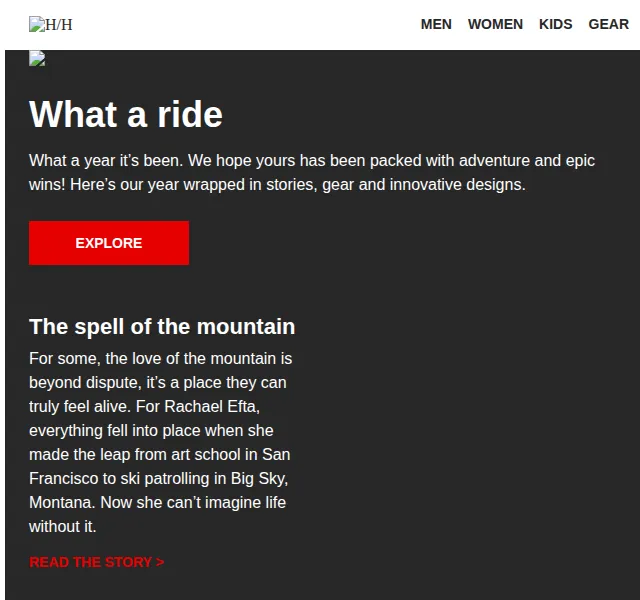Select KIDS in the top navigation

pyautogui.click(x=556, y=24)
